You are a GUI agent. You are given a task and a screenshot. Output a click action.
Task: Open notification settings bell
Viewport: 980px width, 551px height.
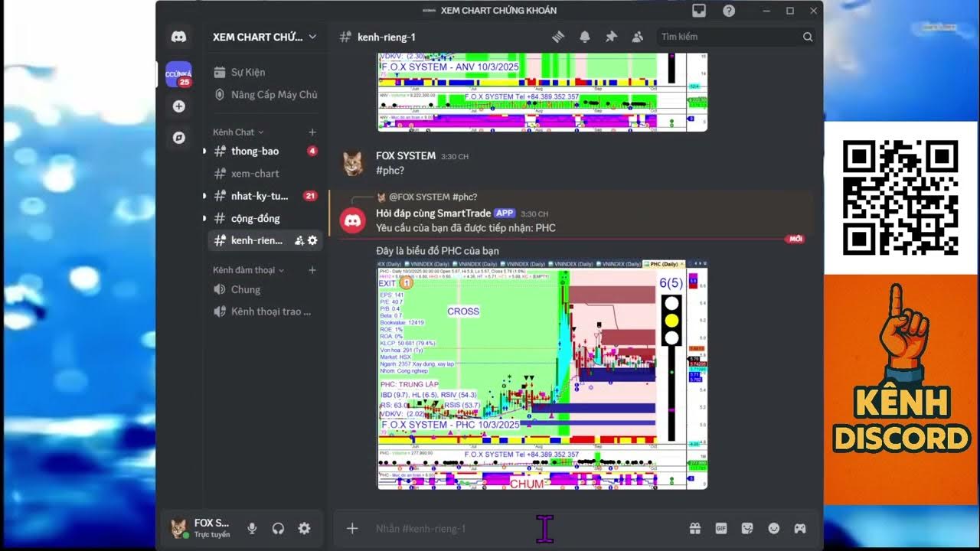click(x=585, y=37)
